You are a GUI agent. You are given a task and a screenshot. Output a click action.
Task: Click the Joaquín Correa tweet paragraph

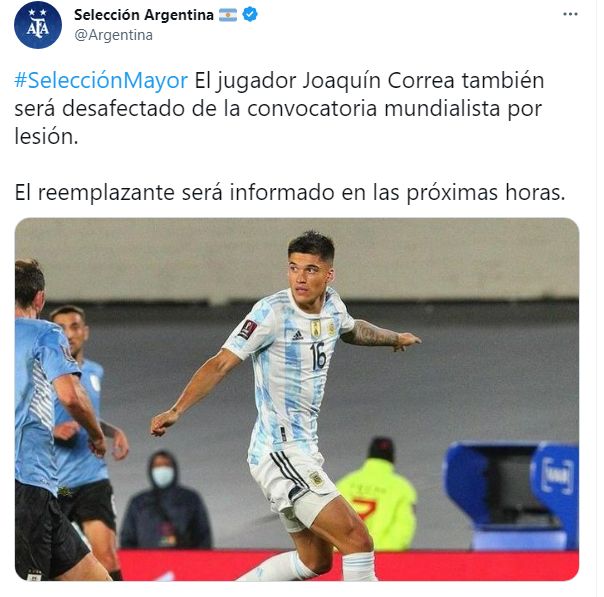click(279, 109)
